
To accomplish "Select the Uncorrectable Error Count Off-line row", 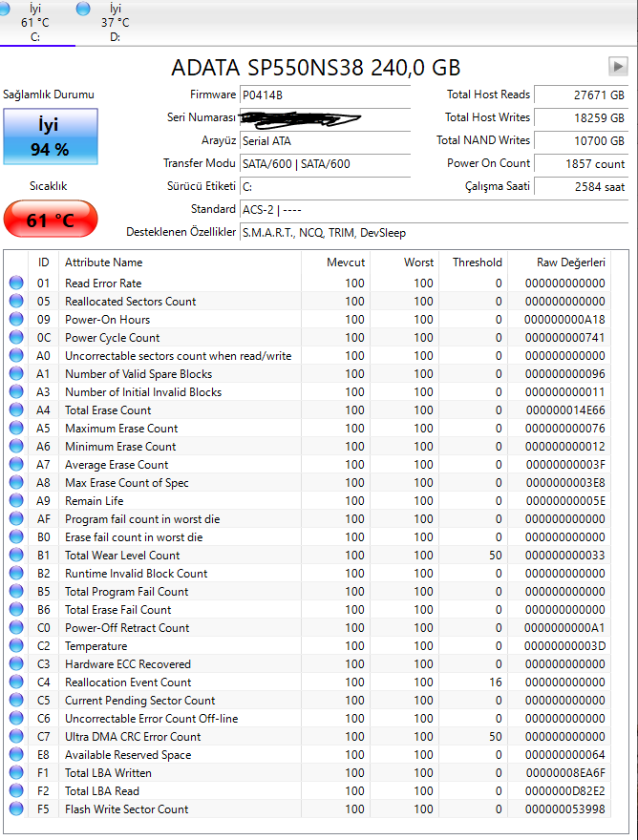I will point(308,719).
